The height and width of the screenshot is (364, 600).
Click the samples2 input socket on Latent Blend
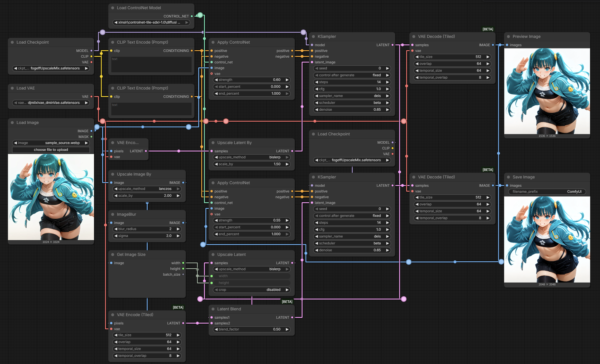pyautogui.click(x=212, y=323)
